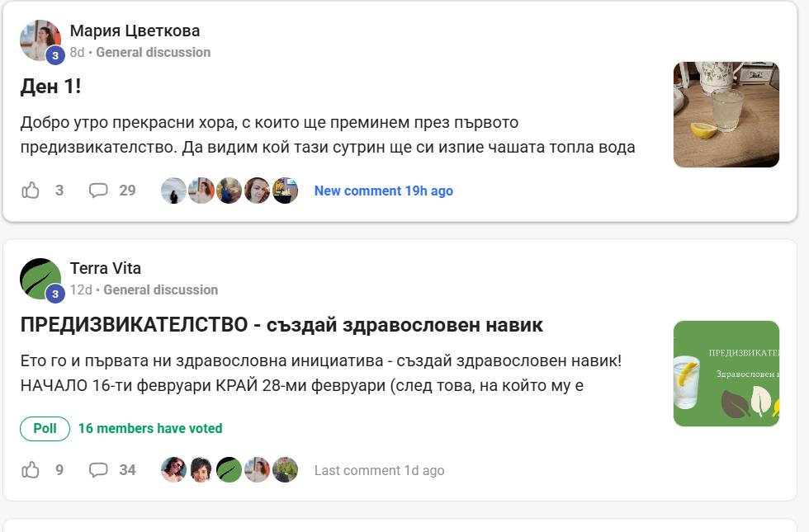This screenshot has height=532, width=809.
Task: Open "Last comment 1d ago" link
Action: click(379, 470)
